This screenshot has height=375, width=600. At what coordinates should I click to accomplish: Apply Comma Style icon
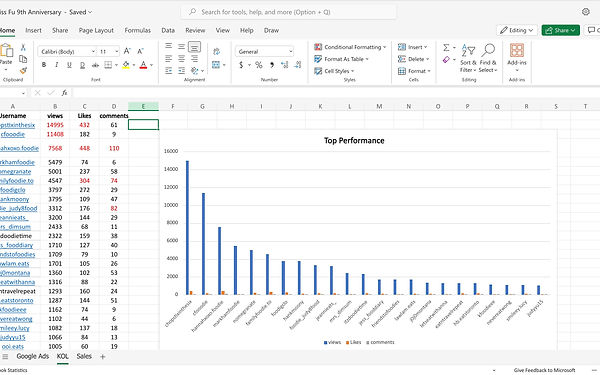[x=272, y=65]
